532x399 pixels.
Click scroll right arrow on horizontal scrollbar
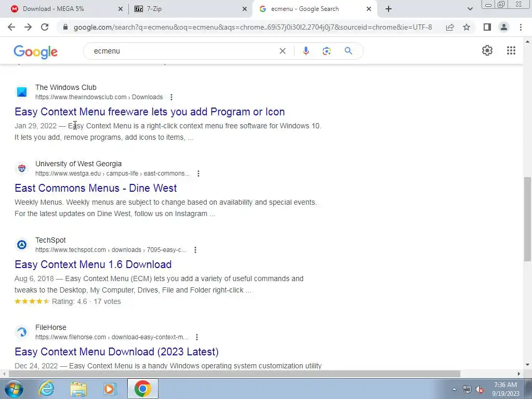519,374
